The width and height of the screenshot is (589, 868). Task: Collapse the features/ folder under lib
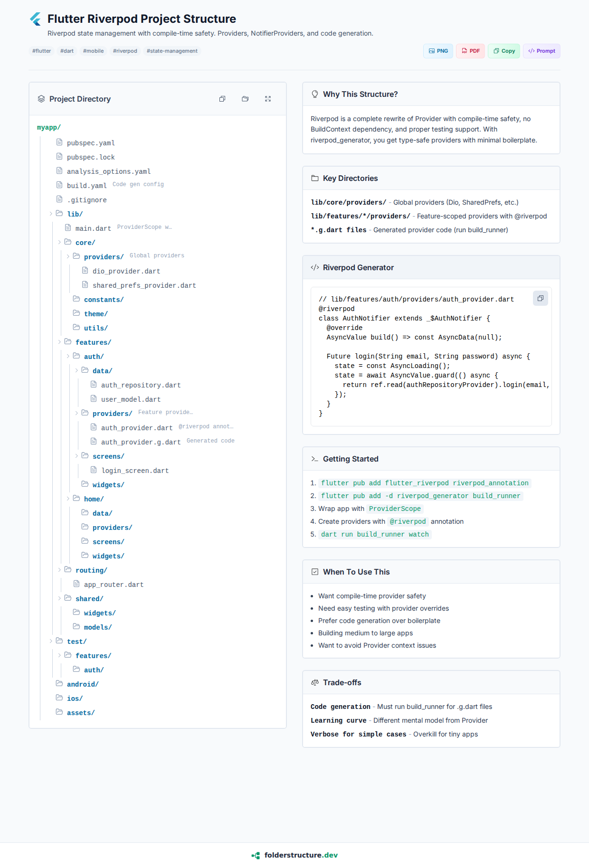(x=60, y=342)
